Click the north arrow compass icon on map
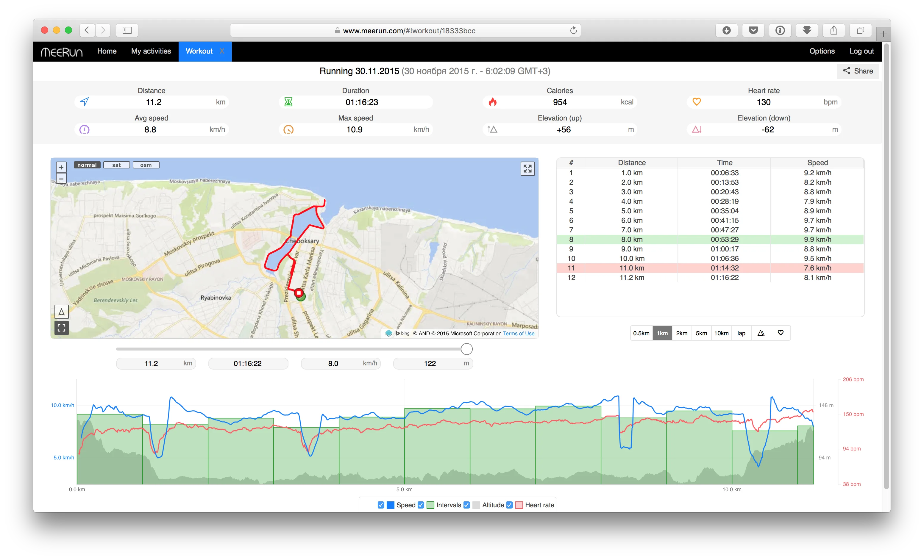The image size is (924, 560). 62,312
